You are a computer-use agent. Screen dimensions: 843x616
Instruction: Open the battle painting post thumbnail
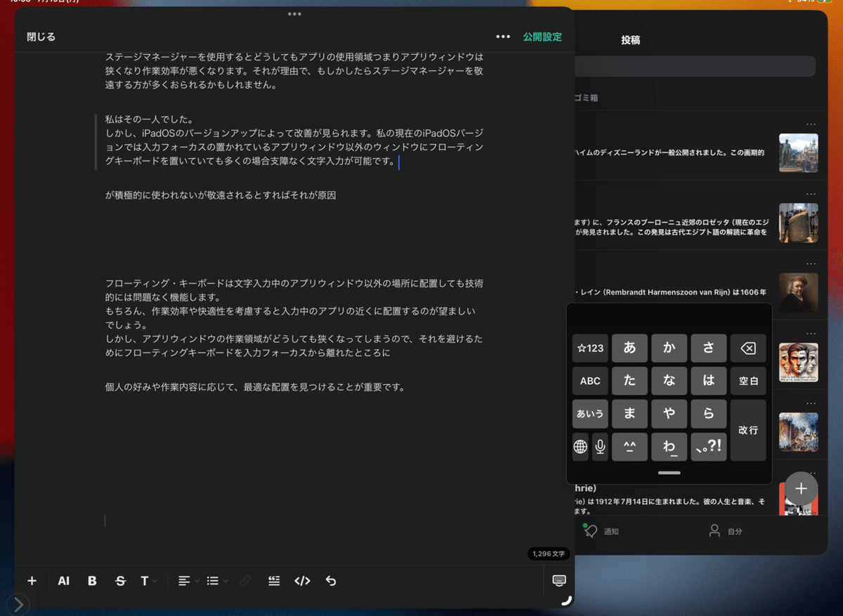pyautogui.click(x=799, y=432)
